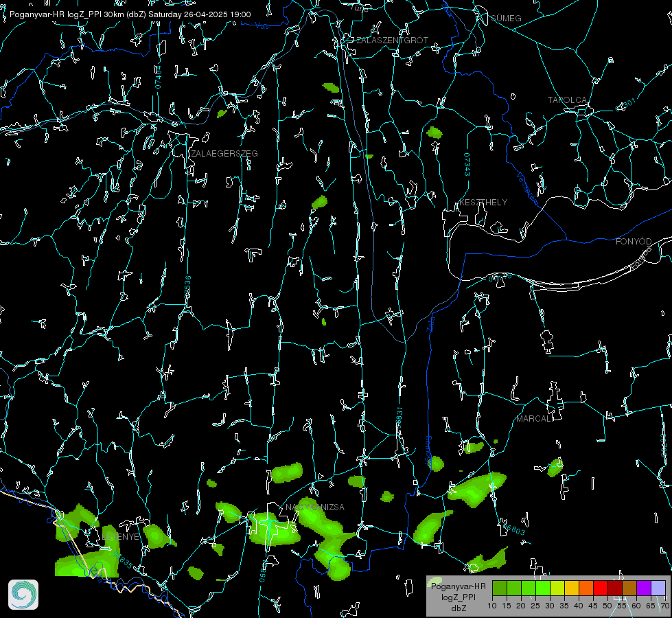Select the bright green 25–30 dBZ swatch
Image resolution: width=672 pixels, height=618 pixels.
point(543,588)
